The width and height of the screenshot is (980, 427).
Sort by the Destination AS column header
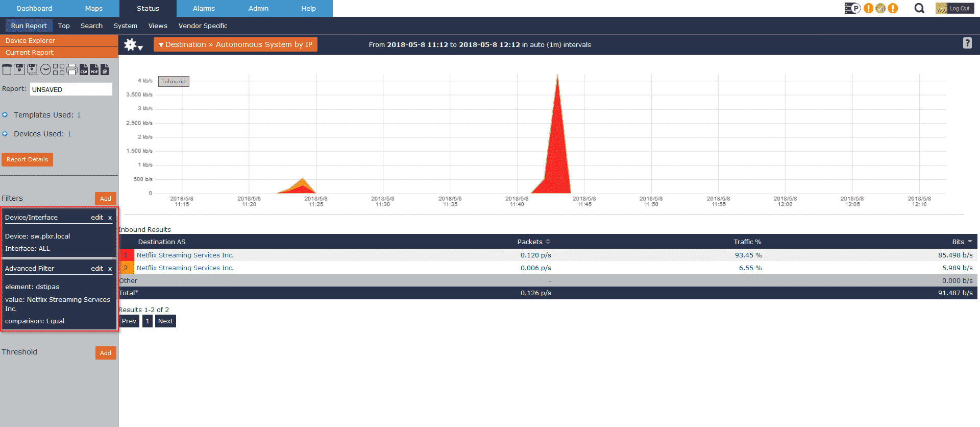coord(161,242)
